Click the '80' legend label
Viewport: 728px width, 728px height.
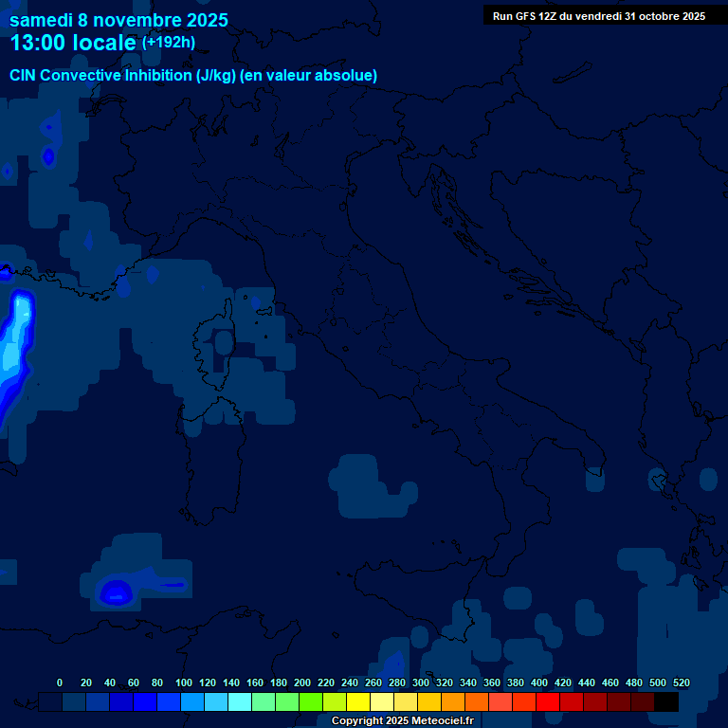(157, 682)
